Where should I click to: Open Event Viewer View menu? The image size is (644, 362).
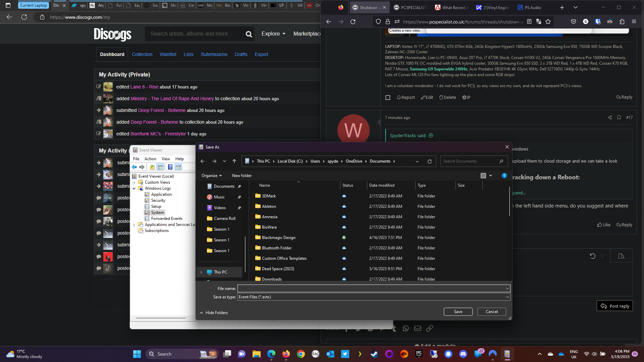166,159
